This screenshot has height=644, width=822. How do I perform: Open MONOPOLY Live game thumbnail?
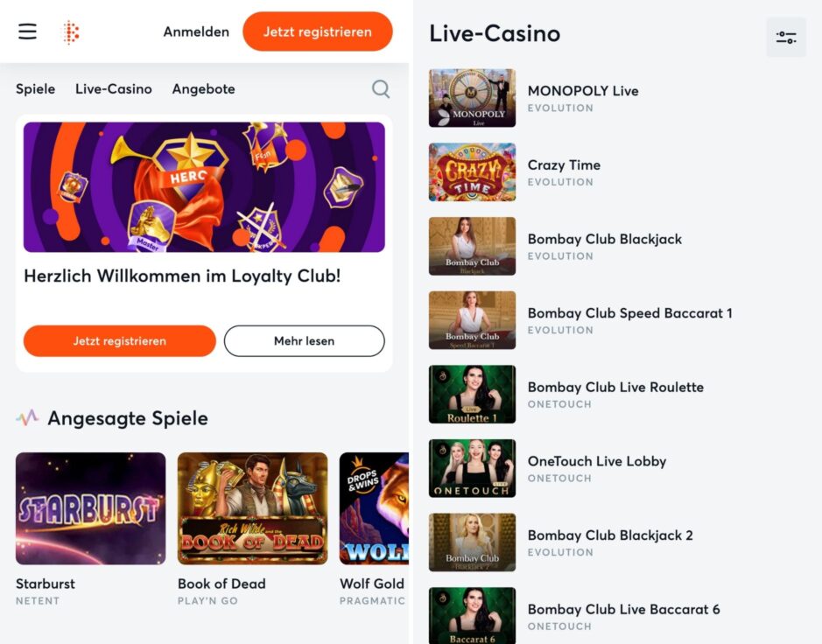click(472, 98)
